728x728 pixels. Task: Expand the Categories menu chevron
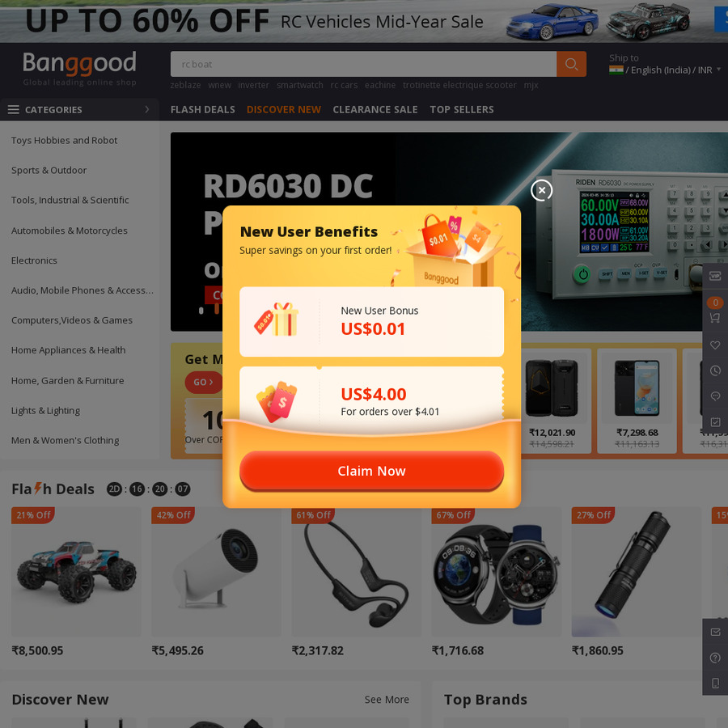point(147,109)
